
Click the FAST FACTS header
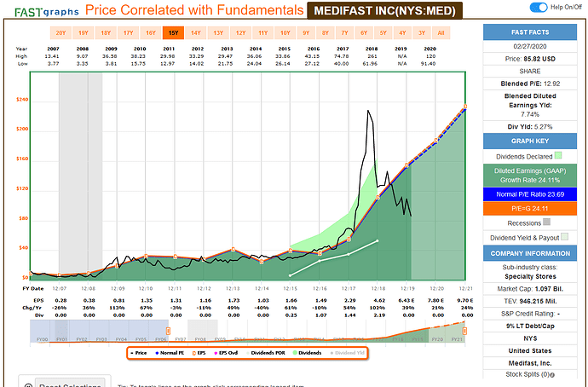tap(530, 32)
